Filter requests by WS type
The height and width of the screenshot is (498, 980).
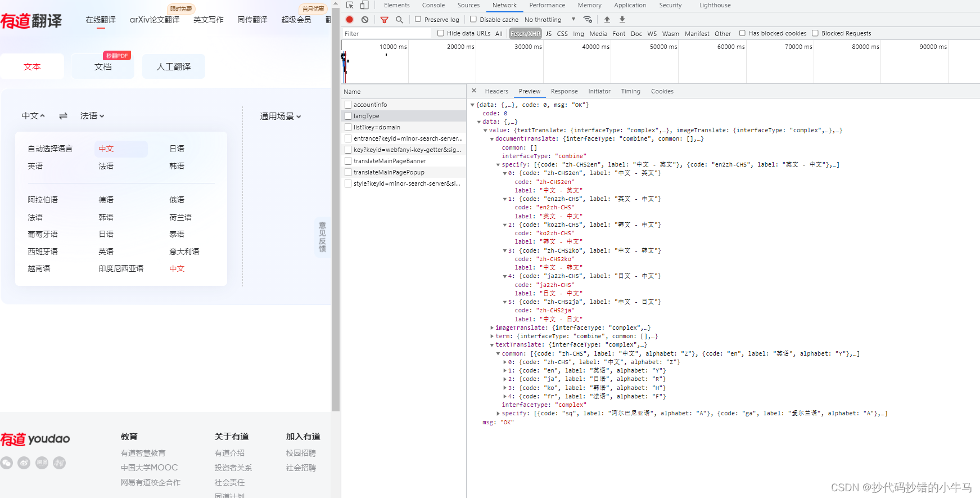click(x=652, y=34)
